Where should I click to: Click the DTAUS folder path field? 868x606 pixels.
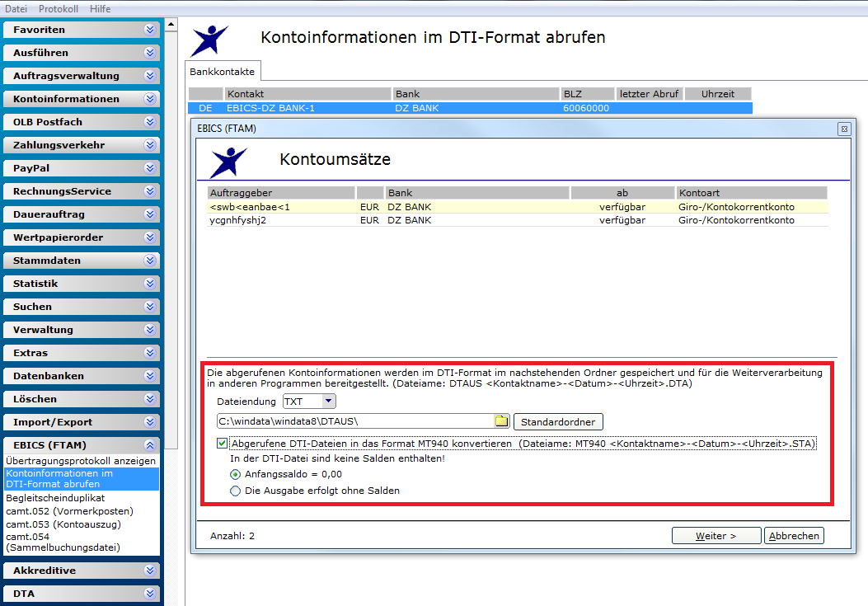coord(355,421)
